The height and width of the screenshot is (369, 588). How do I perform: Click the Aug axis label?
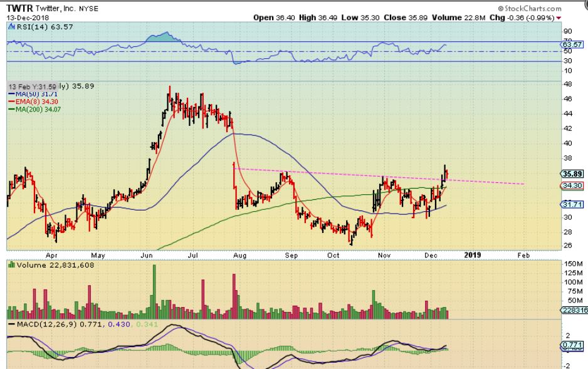(240, 256)
